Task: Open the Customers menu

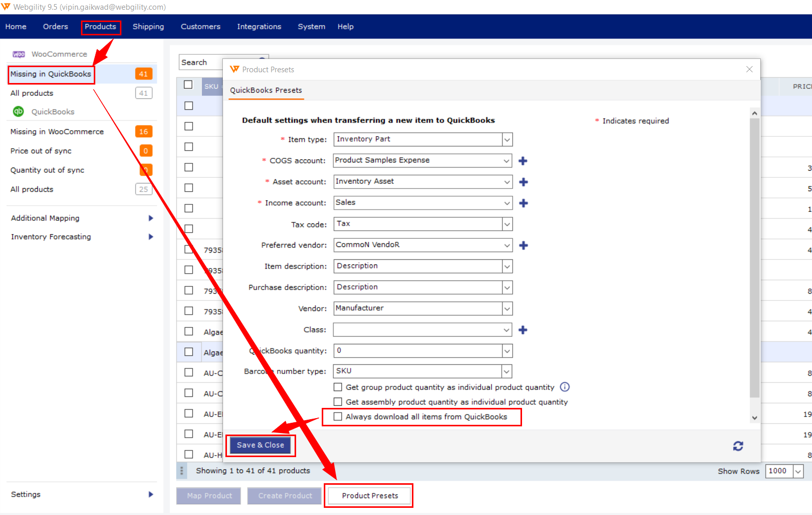Action: pyautogui.click(x=200, y=27)
